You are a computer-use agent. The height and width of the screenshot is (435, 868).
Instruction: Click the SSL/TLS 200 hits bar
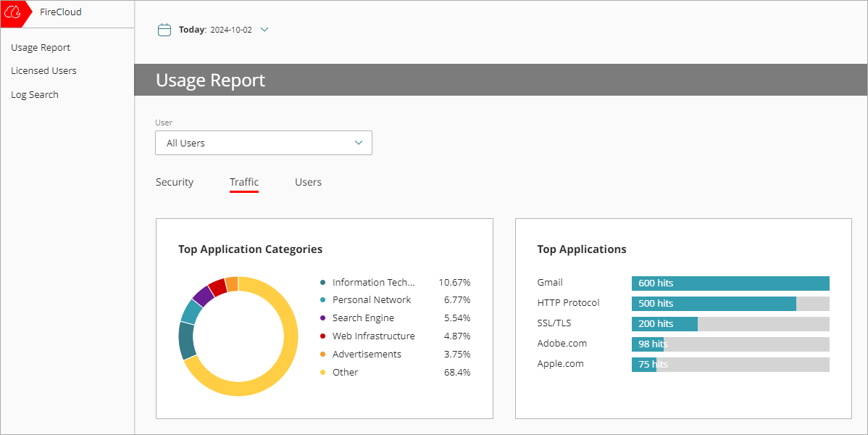point(664,324)
